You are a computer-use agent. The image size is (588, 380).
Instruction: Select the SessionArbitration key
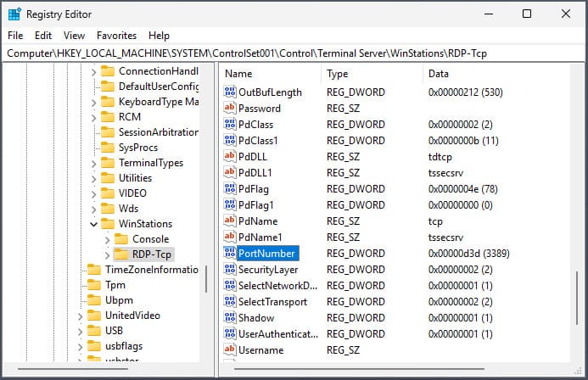pos(159,132)
